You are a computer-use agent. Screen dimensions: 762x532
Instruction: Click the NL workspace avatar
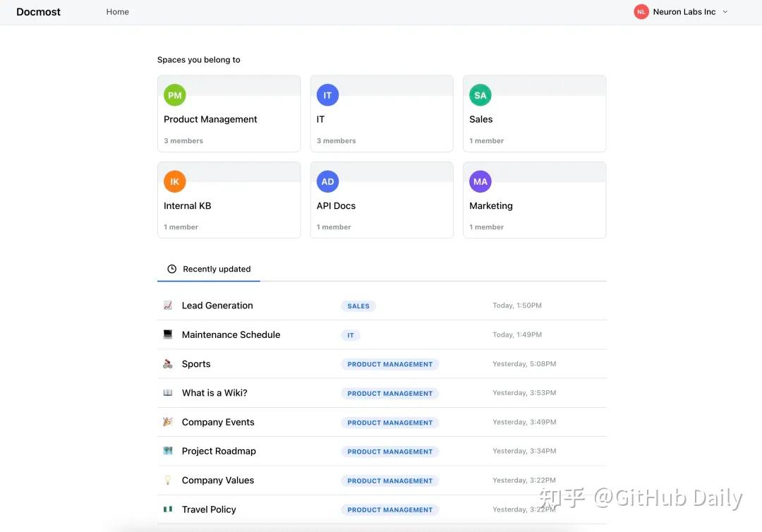641,12
